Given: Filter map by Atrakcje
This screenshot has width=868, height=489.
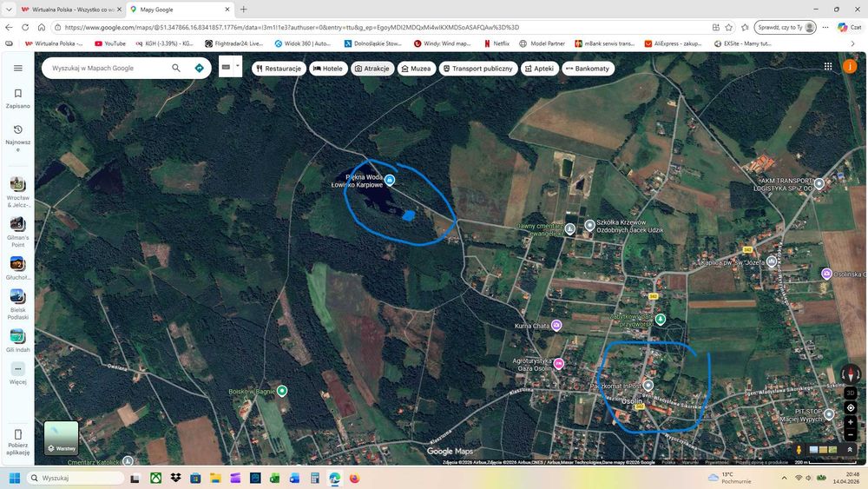Looking at the screenshot, I should 372,69.
